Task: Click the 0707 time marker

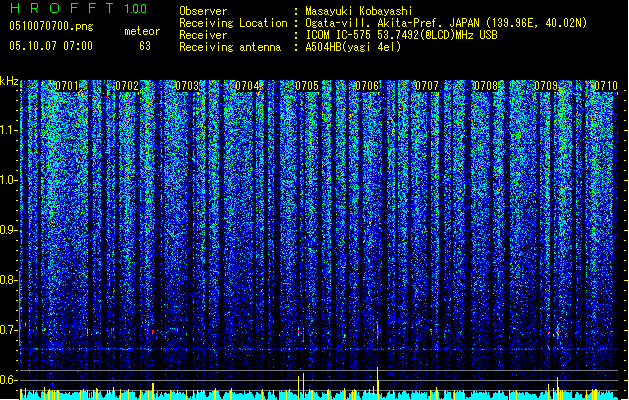Action: point(427,86)
